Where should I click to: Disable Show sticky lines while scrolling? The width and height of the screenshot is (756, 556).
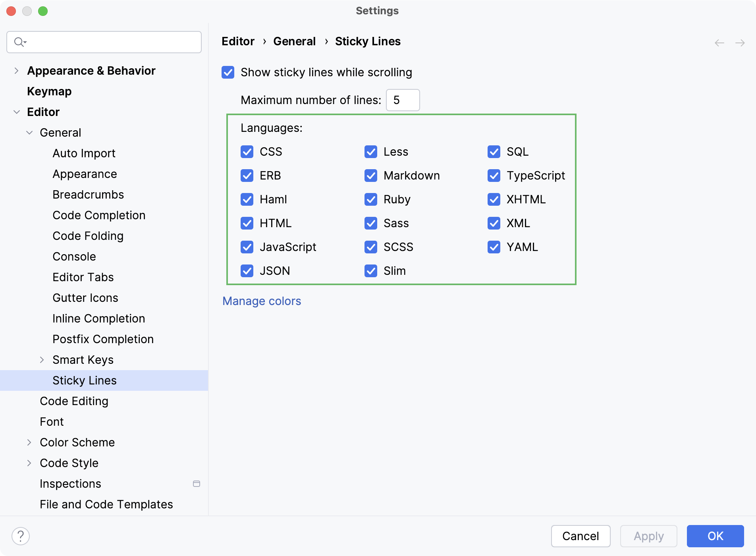228,72
